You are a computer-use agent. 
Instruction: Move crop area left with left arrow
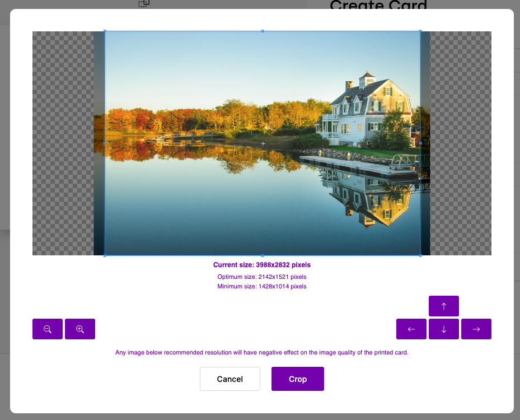411,329
